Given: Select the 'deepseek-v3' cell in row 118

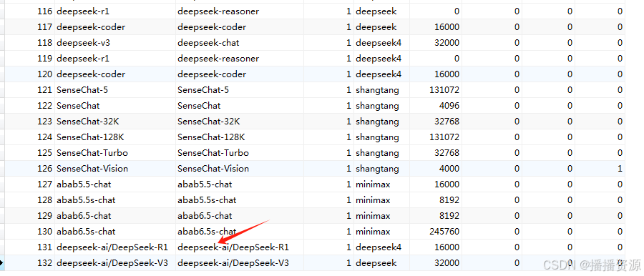Looking at the screenshot, I should [x=84, y=43].
